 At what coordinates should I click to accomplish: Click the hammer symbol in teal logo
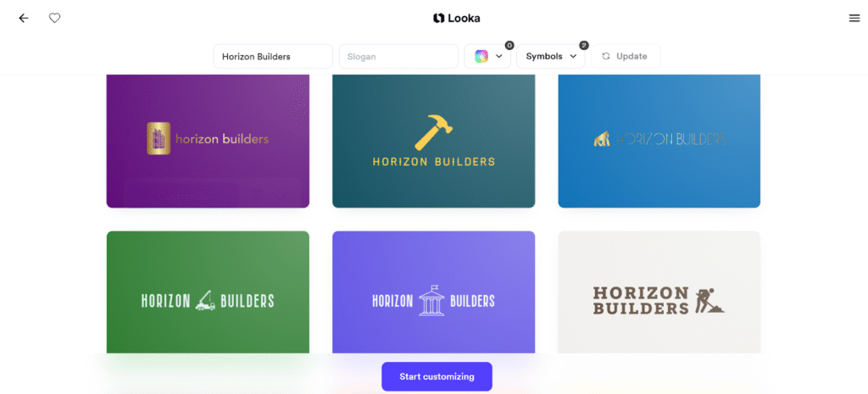433,133
